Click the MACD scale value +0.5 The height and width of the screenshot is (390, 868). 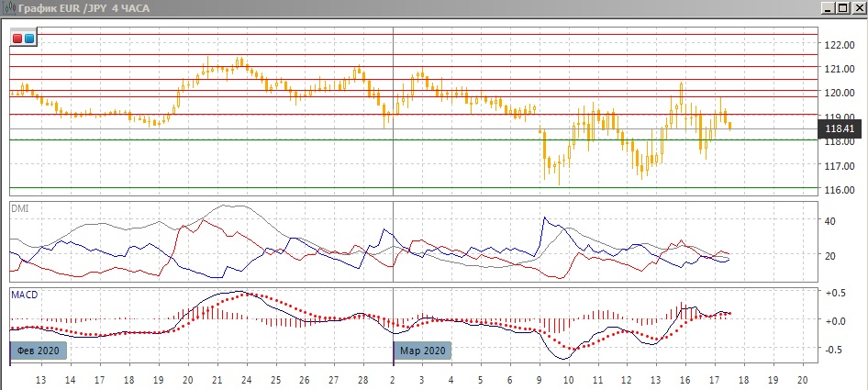[x=834, y=293]
